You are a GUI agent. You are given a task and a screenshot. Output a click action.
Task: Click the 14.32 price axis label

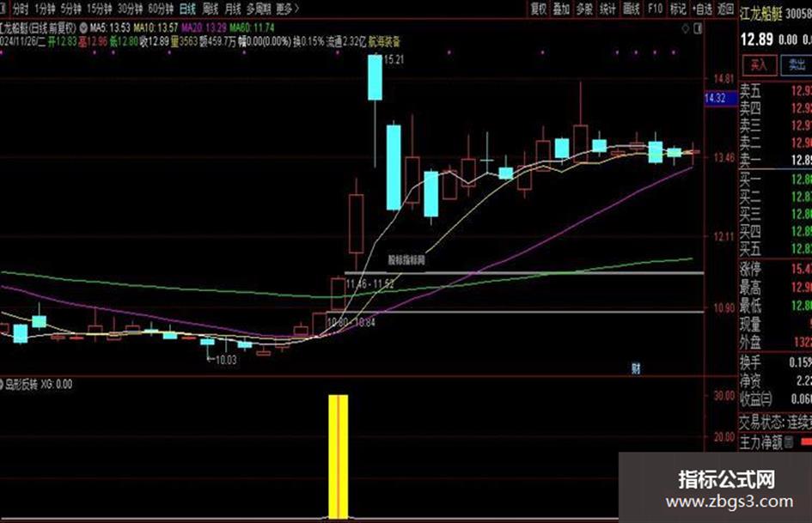(x=720, y=98)
